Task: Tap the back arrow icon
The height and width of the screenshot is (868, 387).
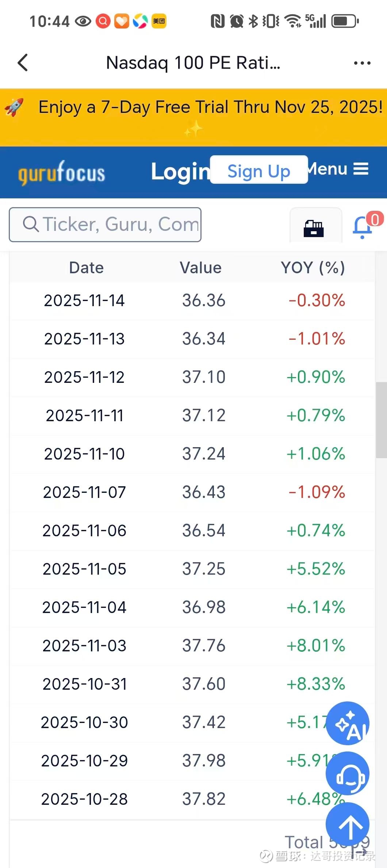Action: (23, 62)
